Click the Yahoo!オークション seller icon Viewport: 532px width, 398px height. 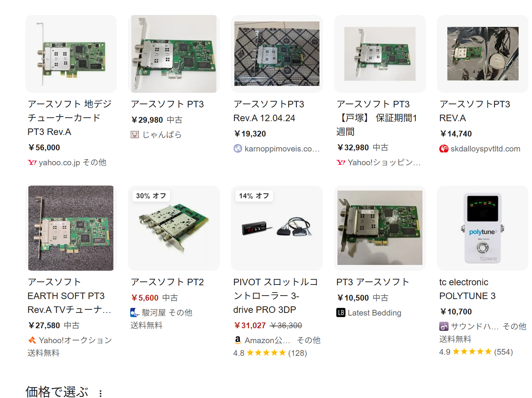click(32, 340)
